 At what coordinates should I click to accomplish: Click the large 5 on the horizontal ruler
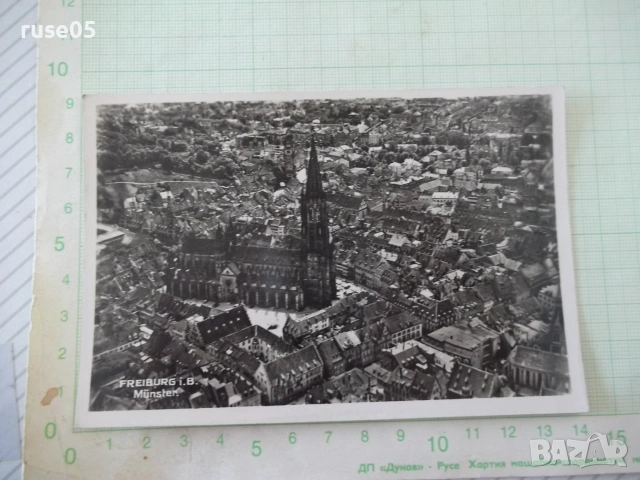(x=256, y=449)
